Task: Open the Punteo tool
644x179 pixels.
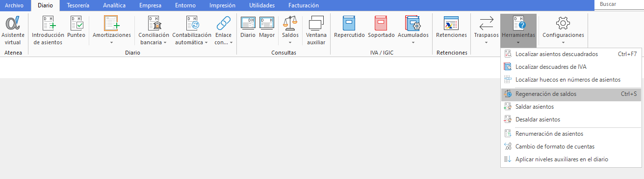Action: pos(76,23)
